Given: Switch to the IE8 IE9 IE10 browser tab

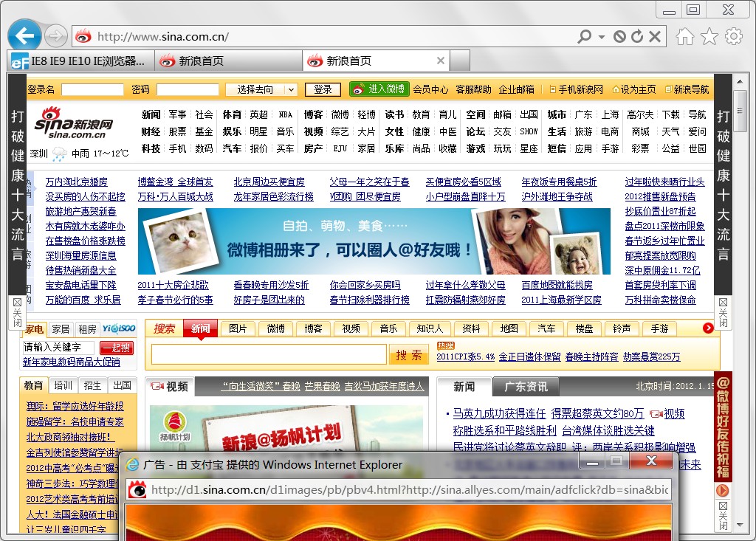Looking at the screenshot, I should click(80, 61).
